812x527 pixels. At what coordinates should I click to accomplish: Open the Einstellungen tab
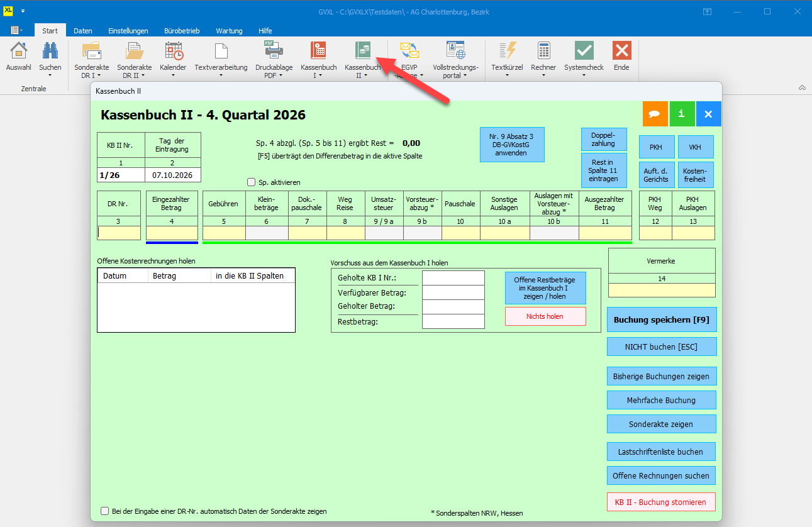[x=128, y=31]
